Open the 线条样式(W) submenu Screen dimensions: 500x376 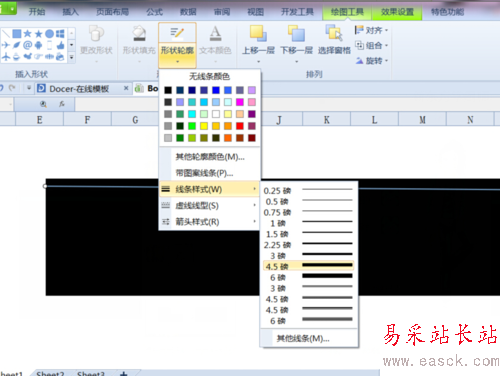point(209,189)
